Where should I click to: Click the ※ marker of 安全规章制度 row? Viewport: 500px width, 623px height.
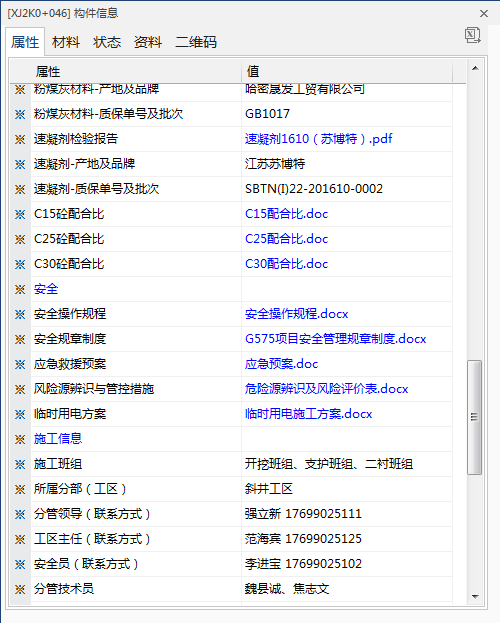point(20,340)
